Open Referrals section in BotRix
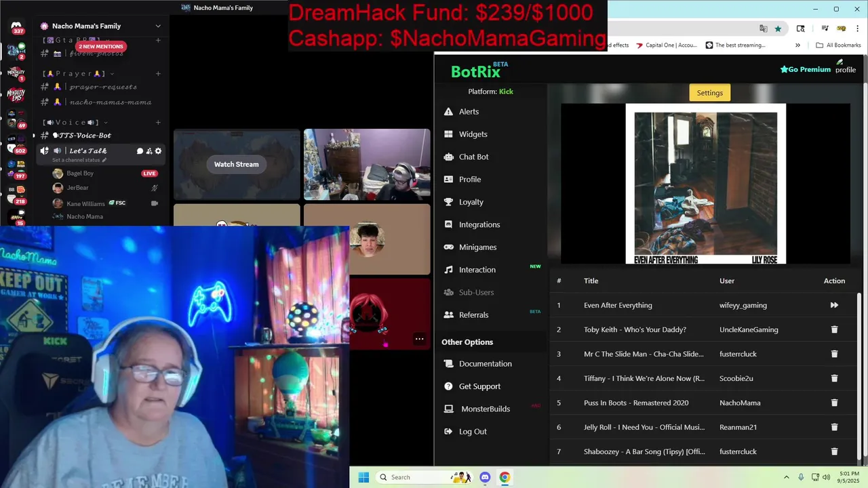 point(466,315)
